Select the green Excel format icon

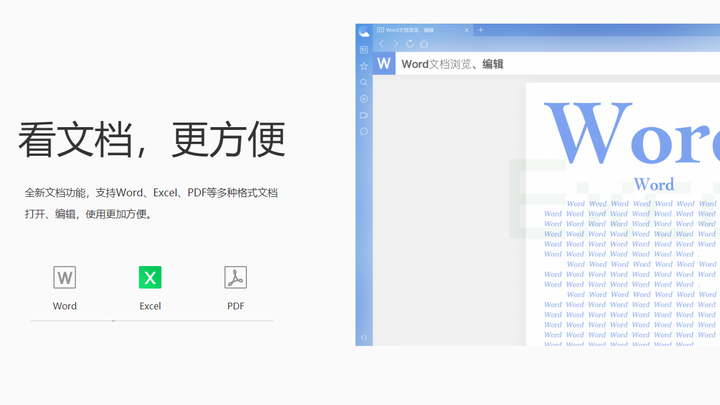click(150, 277)
